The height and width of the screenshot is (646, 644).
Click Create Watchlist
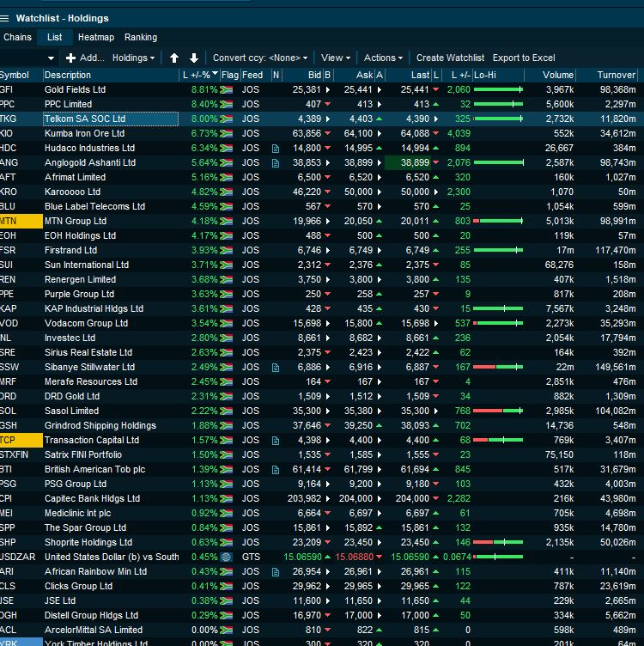click(x=450, y=58)
